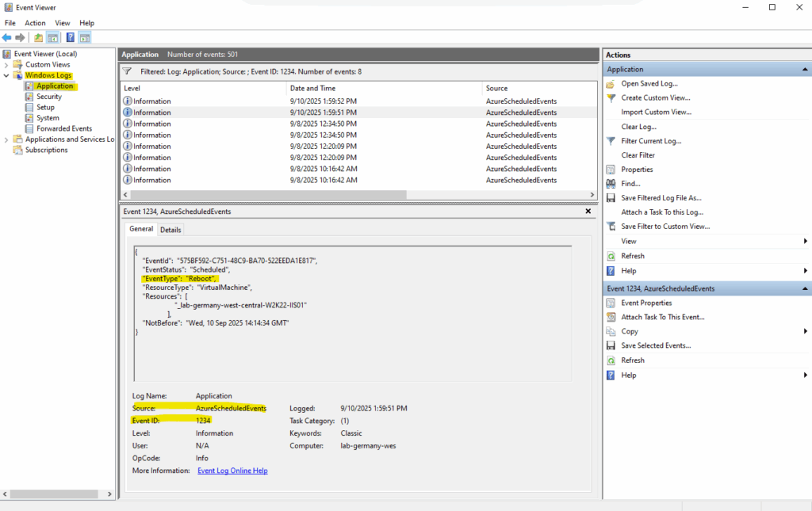Click the System log icon in tree

[29, 118]
